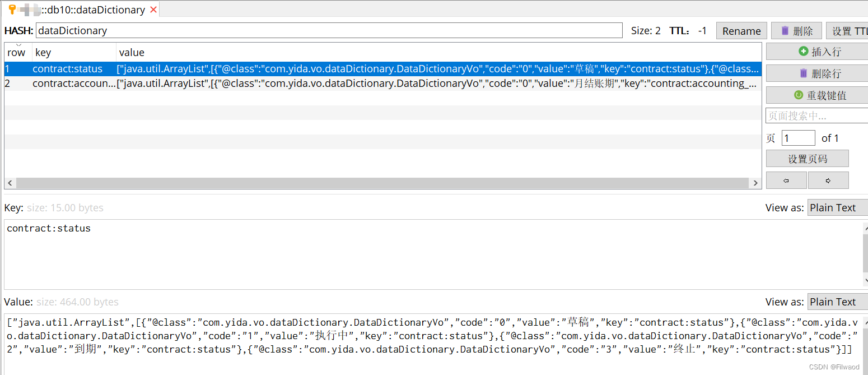
Task: Click the table's horizontal scrollbar
Action: (x=382, y=183)
